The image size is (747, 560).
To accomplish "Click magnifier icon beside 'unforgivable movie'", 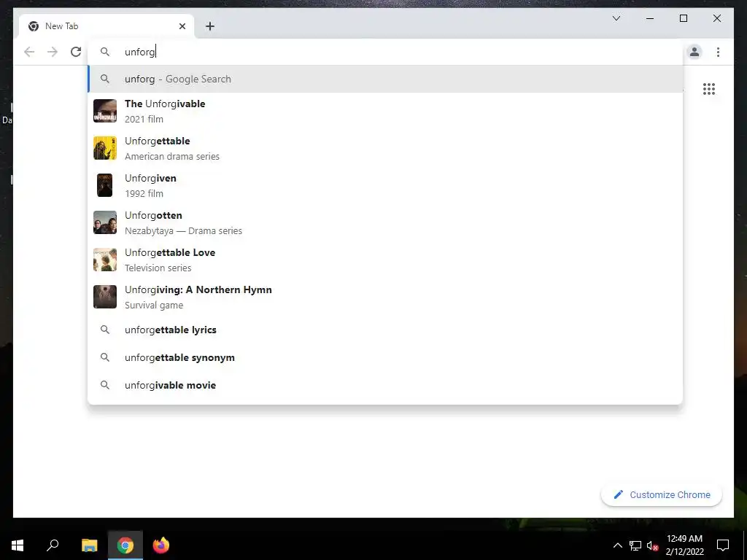I will pyautogui.click(x=105, y=385).
